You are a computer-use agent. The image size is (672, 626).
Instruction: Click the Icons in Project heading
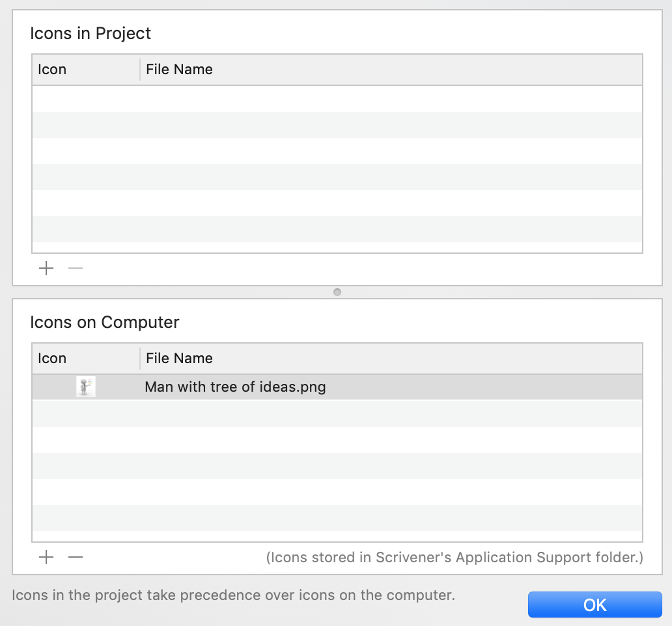click(91, 33)
